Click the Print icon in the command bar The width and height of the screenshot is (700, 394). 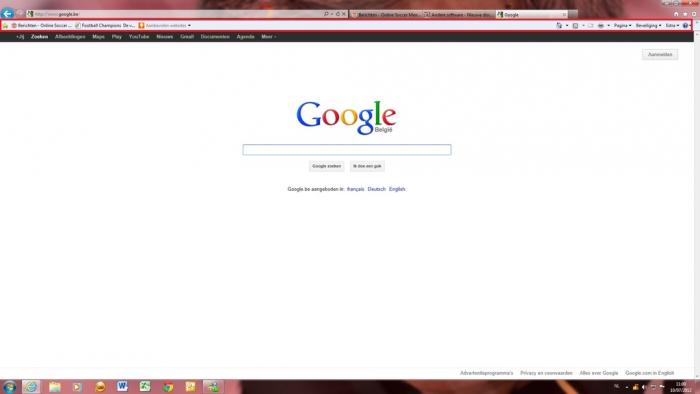601,26
